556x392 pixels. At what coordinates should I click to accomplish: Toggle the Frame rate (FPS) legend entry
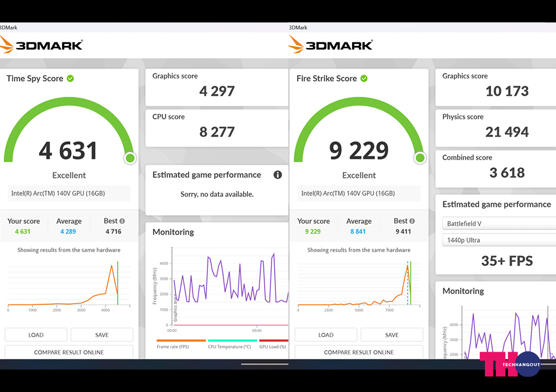(181, 344)
